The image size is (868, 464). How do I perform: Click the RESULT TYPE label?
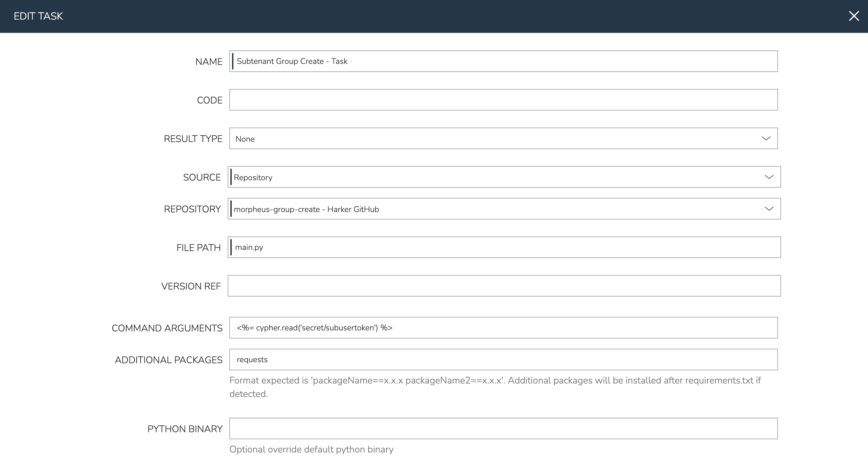(x=193, y=139)
